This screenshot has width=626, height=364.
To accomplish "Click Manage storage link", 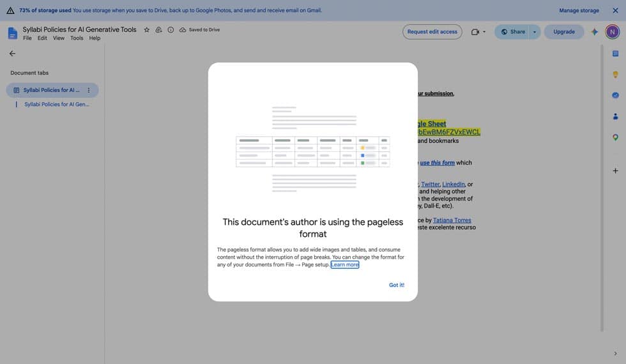I will coord(579,10).
